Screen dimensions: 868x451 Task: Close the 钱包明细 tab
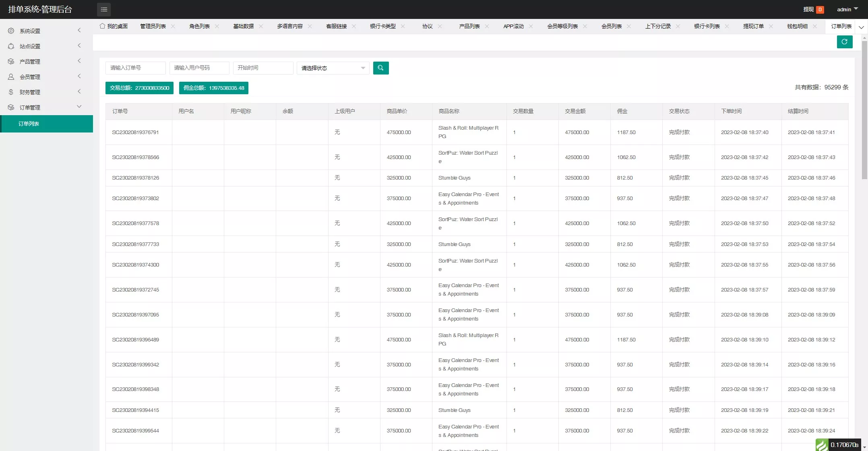[x=815, y=26]
